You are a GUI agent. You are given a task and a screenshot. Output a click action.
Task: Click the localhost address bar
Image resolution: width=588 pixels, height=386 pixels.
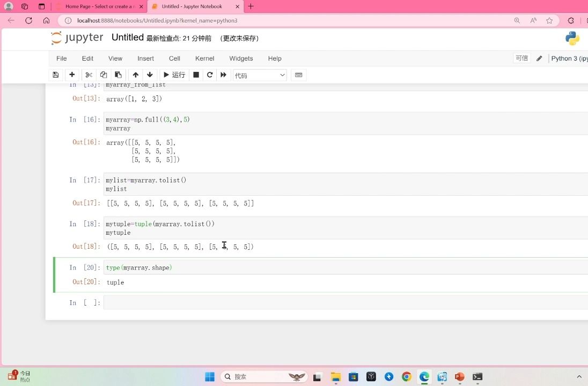[x=158, y=20]
